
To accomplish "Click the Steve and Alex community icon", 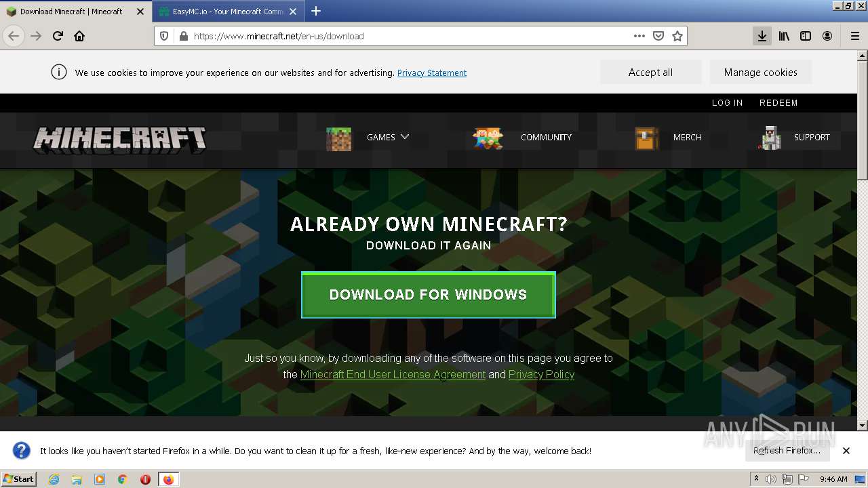I will click(x=488, y=138).
